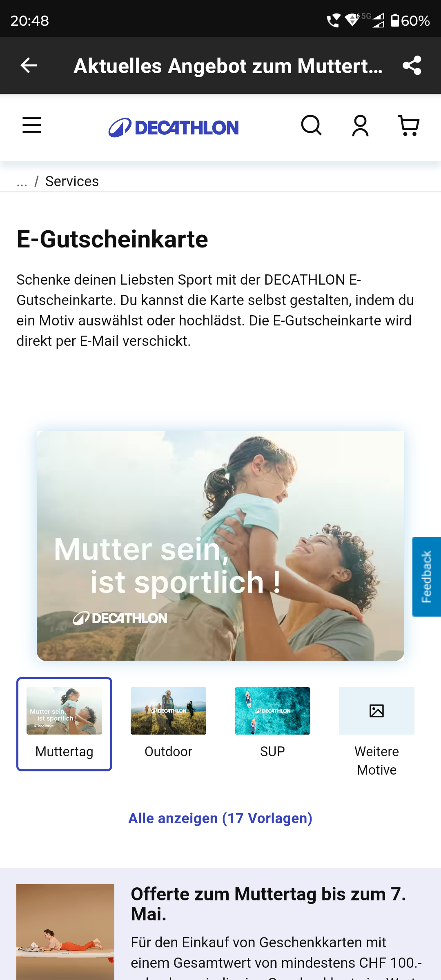Tap the Muttertag offer paddleboard image
The width and height of the screenshot is (441, 980).
(65, 932)
